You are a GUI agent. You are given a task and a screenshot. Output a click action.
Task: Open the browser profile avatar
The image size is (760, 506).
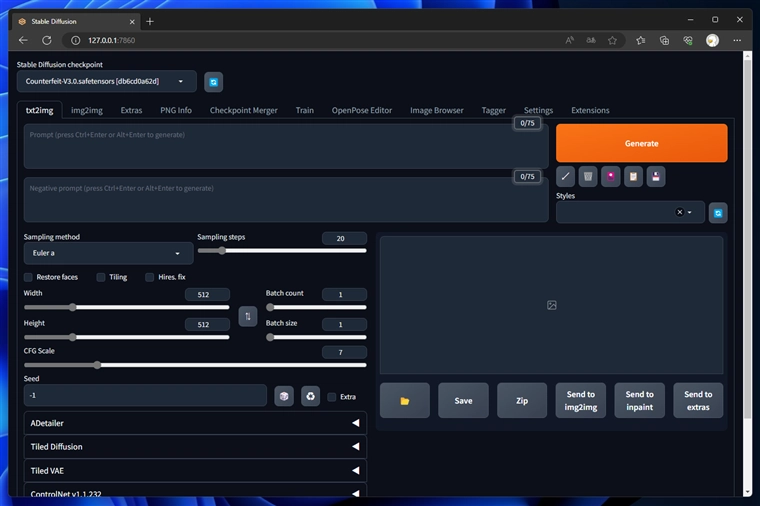pyautogui.click(x=712, y=40)
